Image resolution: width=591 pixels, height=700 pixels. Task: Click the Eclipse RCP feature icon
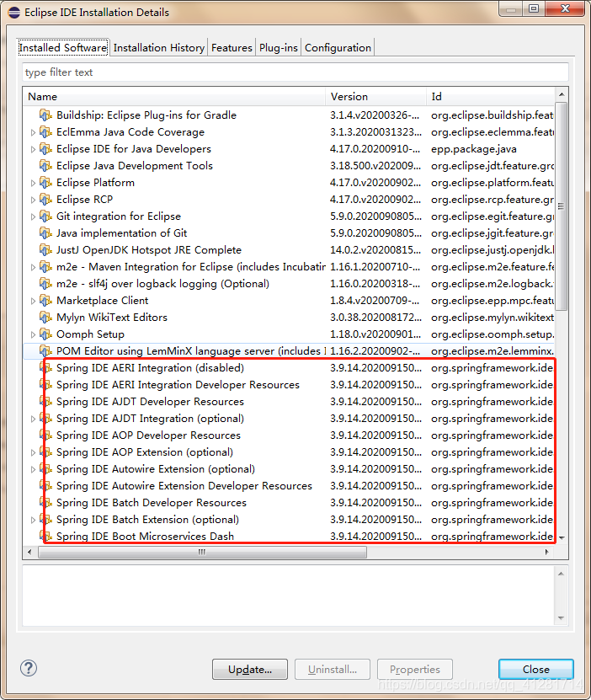pos(45,200)
